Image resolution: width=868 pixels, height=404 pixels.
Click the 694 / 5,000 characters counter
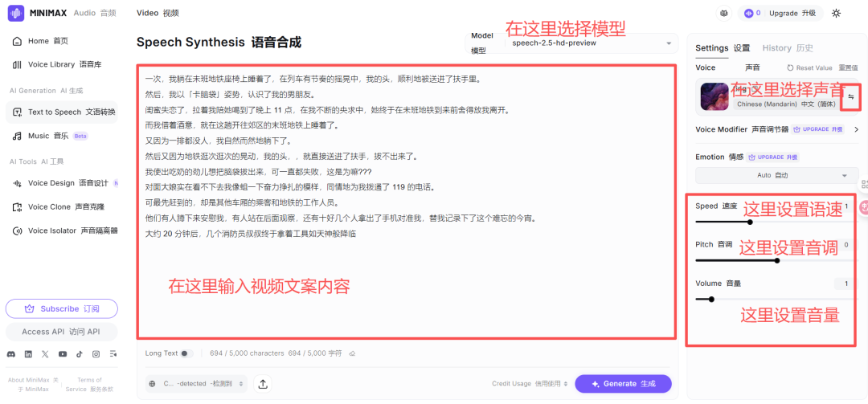(x=247, y=353)
